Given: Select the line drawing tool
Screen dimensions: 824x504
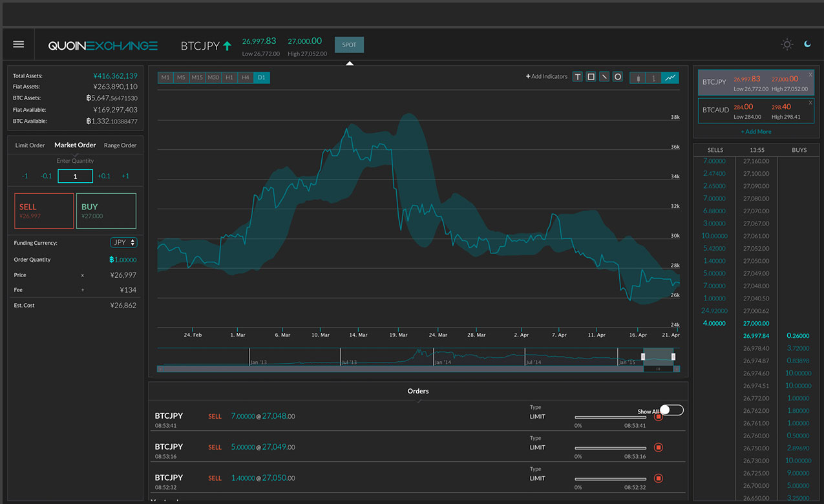Looking at the screenshot, I should (x=604, y=77).
